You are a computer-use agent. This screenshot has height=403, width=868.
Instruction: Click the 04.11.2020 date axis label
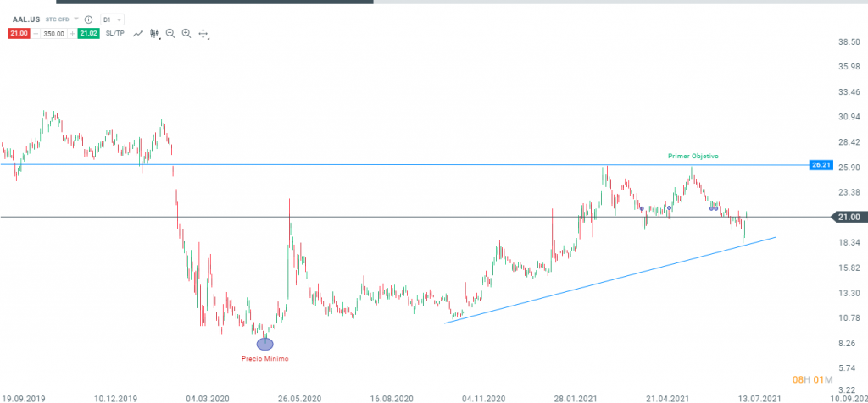483,398
